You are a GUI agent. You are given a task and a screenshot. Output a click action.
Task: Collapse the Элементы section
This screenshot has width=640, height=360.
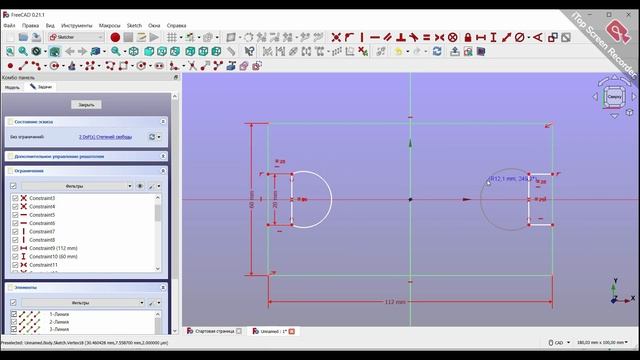tap(163, 288)
